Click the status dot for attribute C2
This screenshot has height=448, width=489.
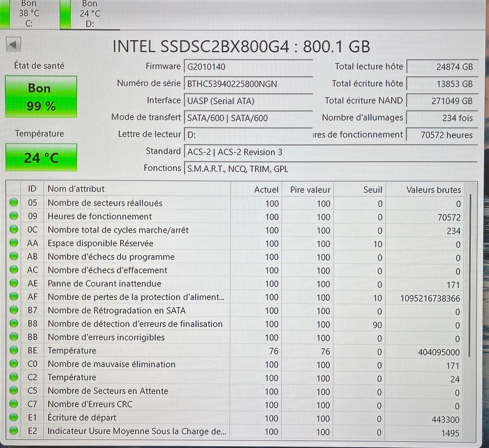(14, 377)
